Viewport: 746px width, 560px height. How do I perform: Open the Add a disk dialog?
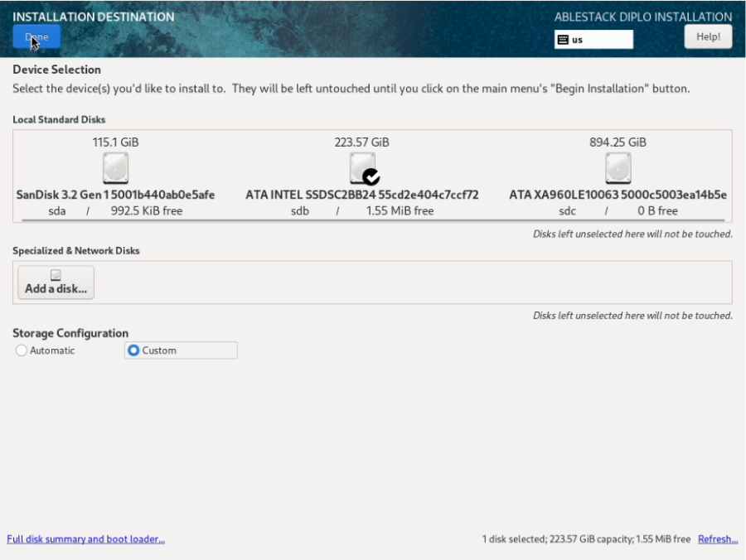tap(55, 282)
